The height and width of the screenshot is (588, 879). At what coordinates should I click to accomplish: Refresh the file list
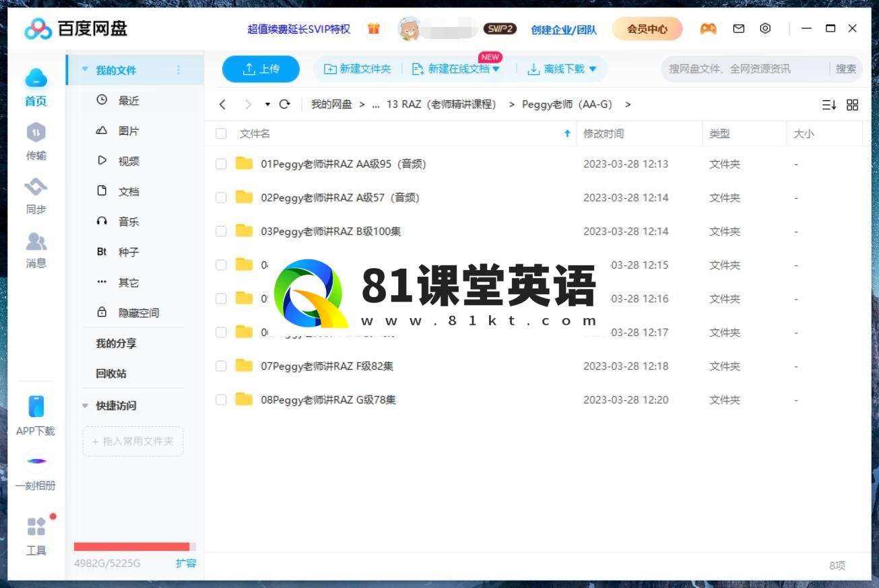pyautogui.click(x=284, y=104)
